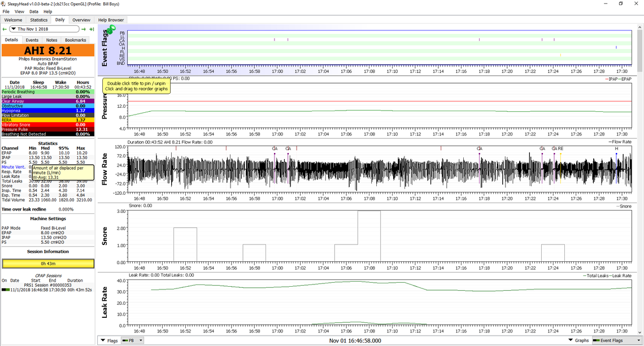644x346 pixels.
Task: Click the Tidal Volume statistics row
Action: 47,200
